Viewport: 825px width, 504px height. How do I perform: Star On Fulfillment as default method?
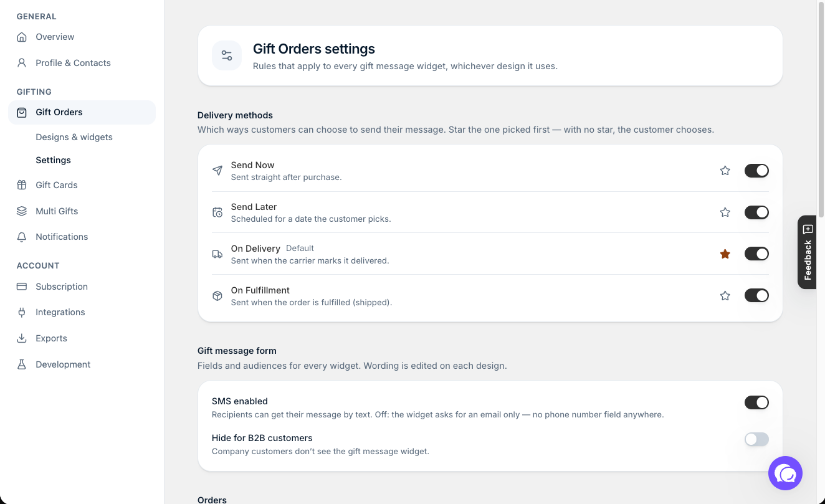pos(725,296)
